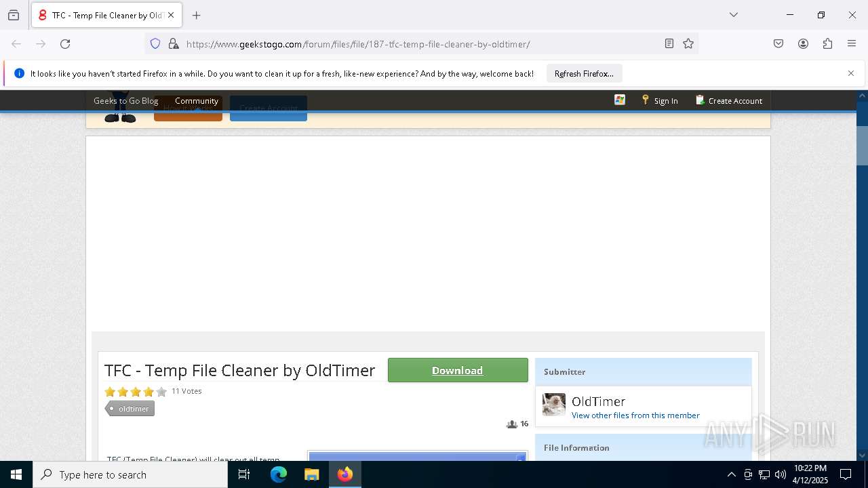868x488 pixels.
Task: Launch Microsoft Edge from the taskbar
Action: tap(279, 474)
